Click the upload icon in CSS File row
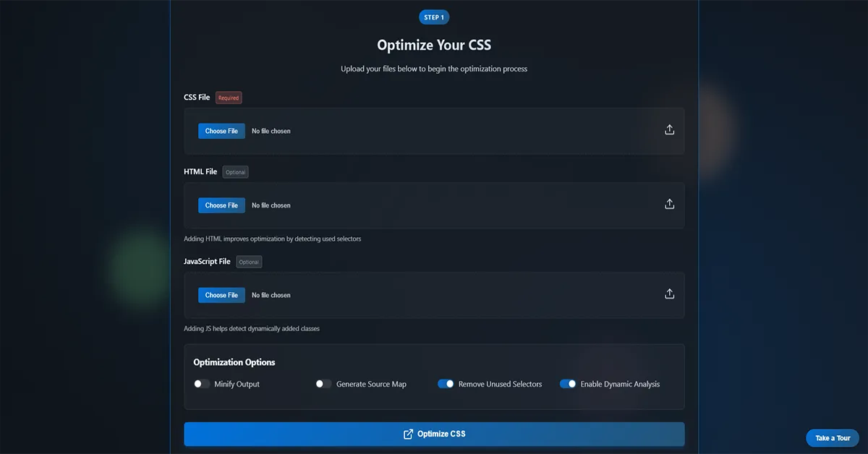Screen dimensions: 868x454 (669, 129)
